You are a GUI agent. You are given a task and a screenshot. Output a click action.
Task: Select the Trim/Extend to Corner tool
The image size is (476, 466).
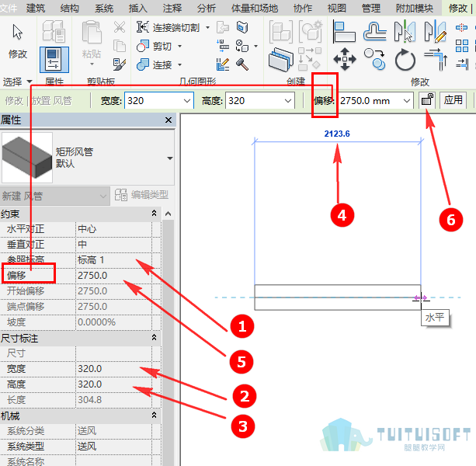[x=436, y=60]
